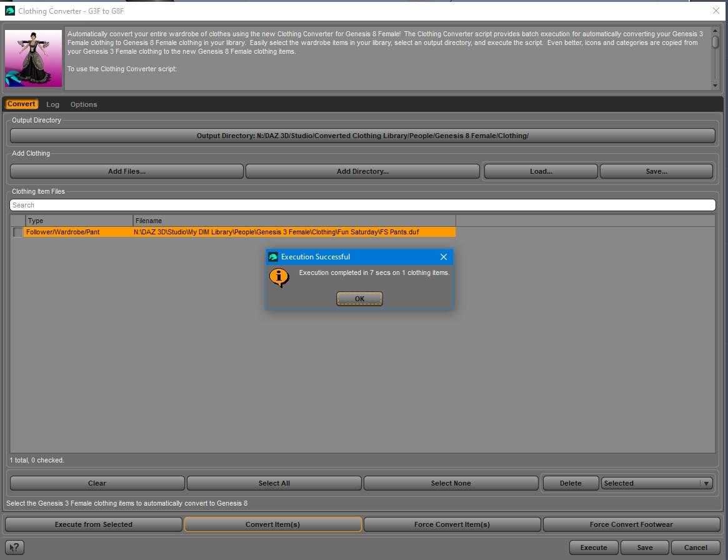Click the Select All button
This screenshot has width=728, height=560.
(x=274, y=483)
